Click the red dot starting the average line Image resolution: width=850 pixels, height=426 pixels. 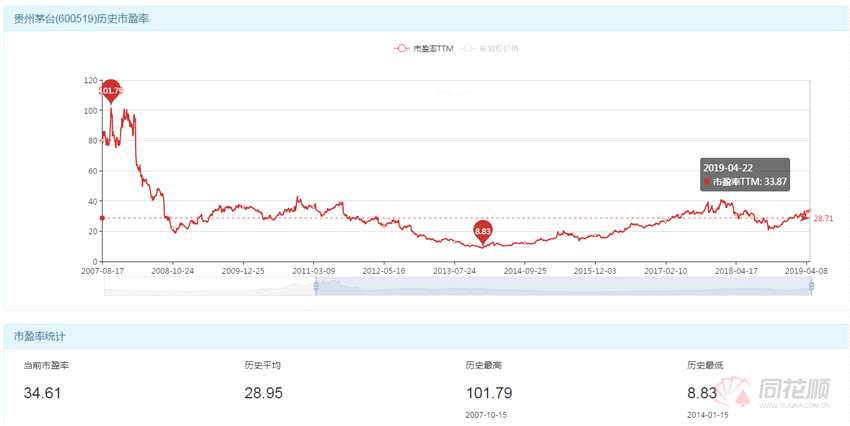(102, 218)
